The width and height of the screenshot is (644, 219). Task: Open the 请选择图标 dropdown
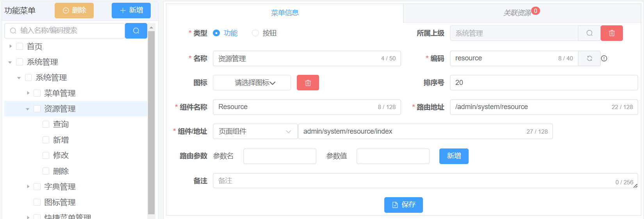(252, 83)
